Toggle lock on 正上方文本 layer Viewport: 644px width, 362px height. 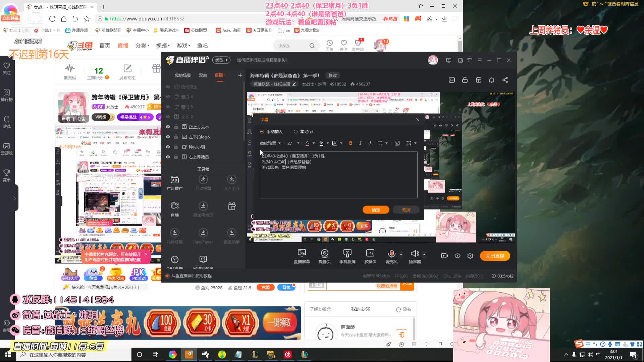176,127
